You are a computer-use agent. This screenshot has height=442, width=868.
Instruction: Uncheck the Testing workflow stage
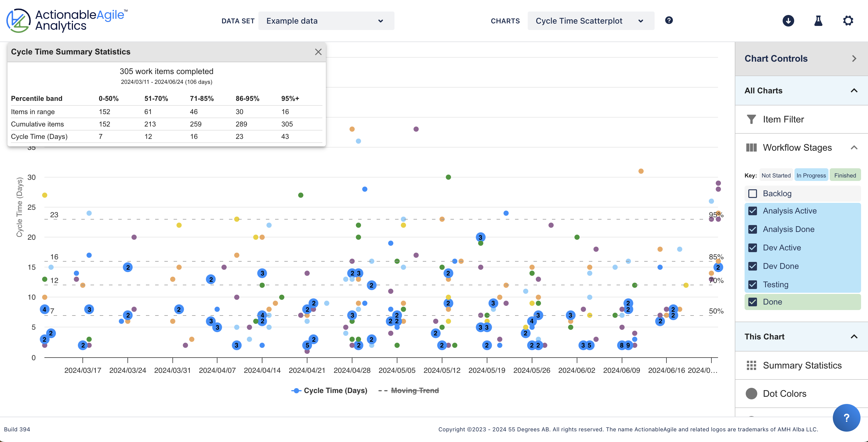(x=753, y=284)
